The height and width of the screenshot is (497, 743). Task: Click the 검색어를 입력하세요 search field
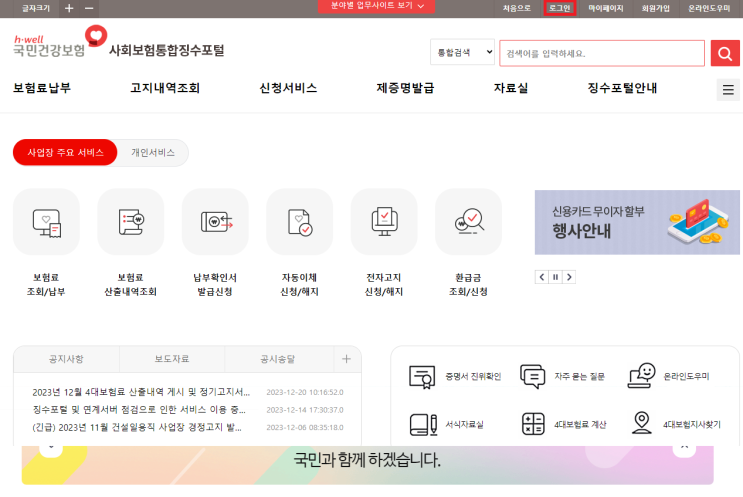[602, 53]
